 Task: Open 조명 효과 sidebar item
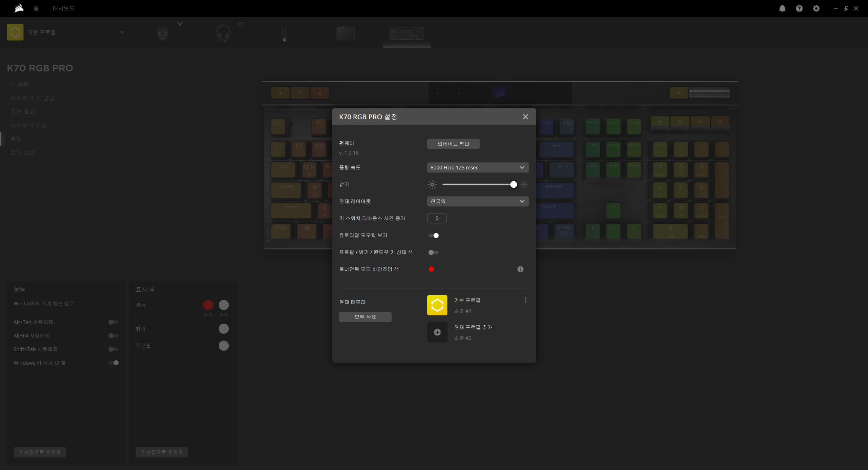23,111
